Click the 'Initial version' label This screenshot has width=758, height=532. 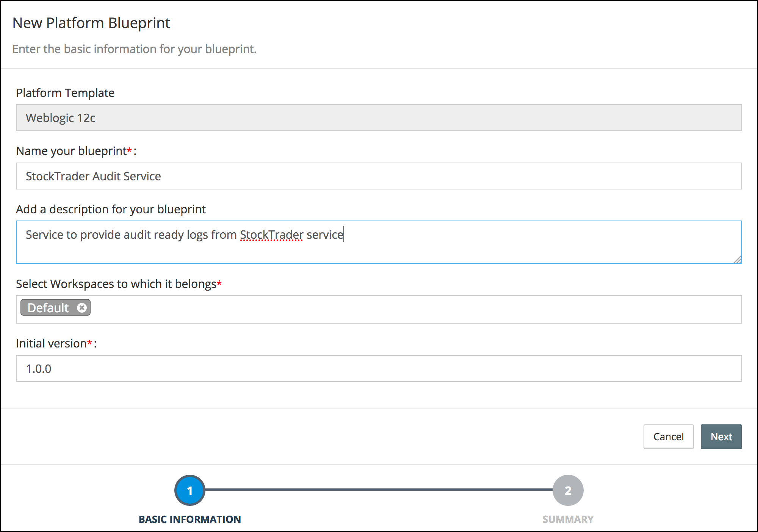point(51,343)
